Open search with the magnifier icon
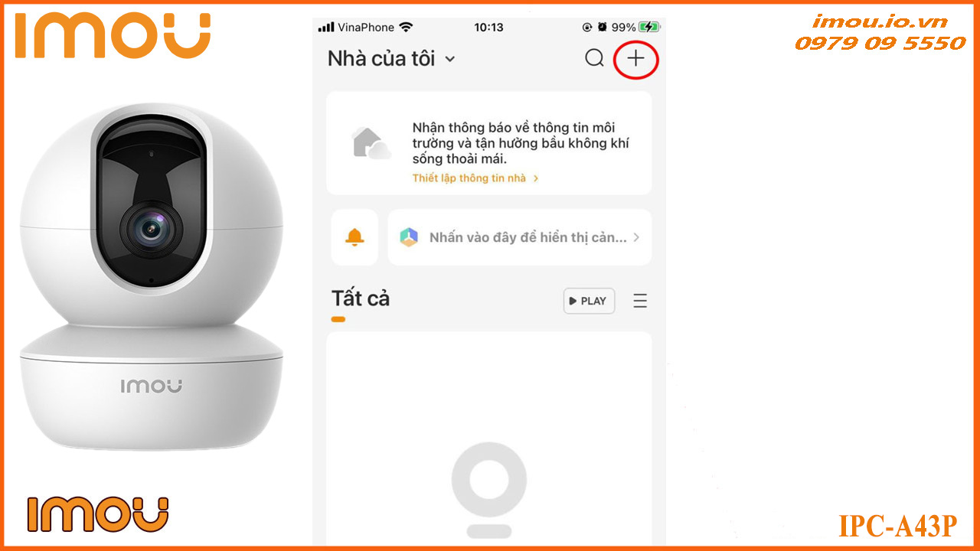Screen dimensions: 980x551 tap(595, 58)
